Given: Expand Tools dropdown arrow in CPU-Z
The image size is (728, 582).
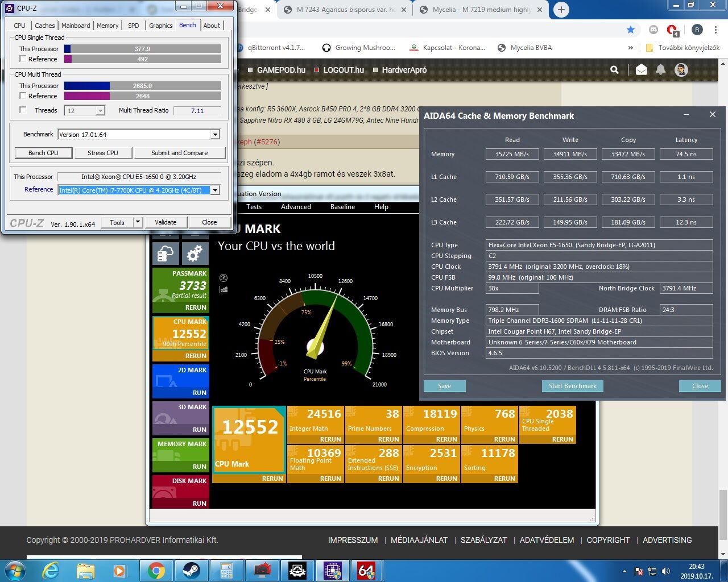Looking at the screenshot, I should coord(138,222).
